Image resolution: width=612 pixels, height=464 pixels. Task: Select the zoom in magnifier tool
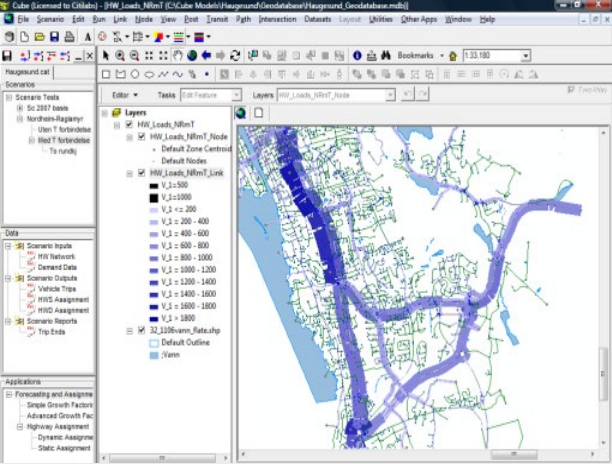coord(120,56)
